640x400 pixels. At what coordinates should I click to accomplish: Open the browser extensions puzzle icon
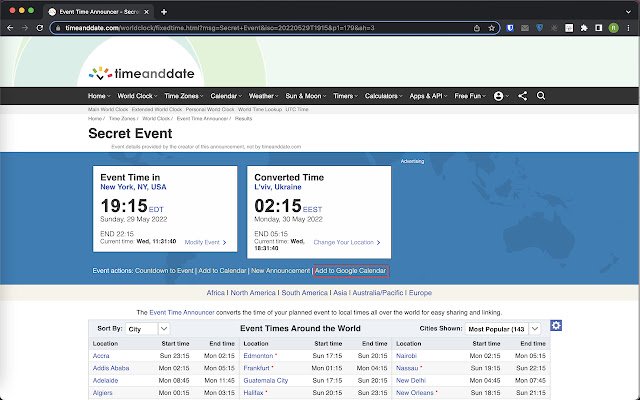coord(584,28)
